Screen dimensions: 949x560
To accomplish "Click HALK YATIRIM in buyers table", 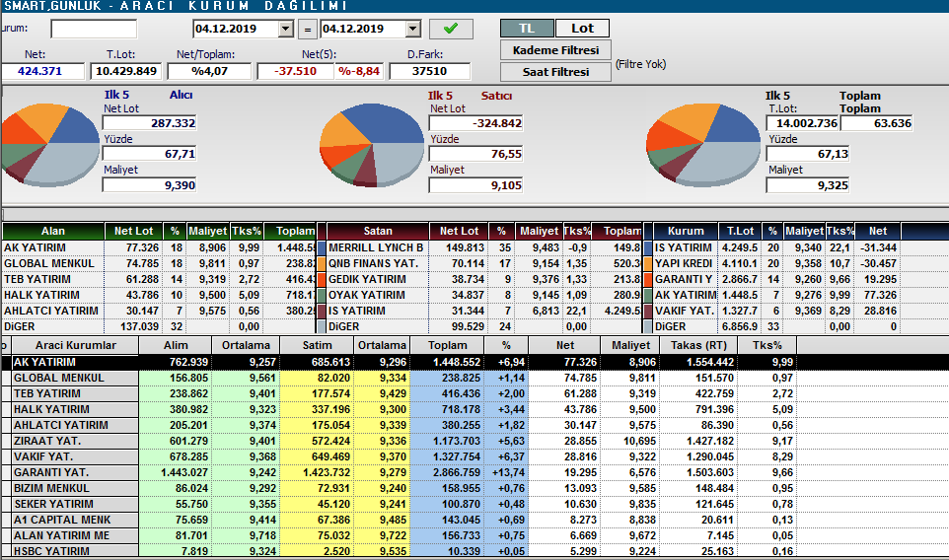I will click(x=41, y=295).
